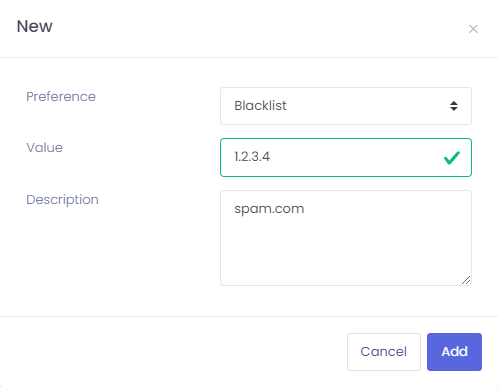Focus the Description text area
The width and height of the screenshot is (498, 387).
[x=346, y=238]
